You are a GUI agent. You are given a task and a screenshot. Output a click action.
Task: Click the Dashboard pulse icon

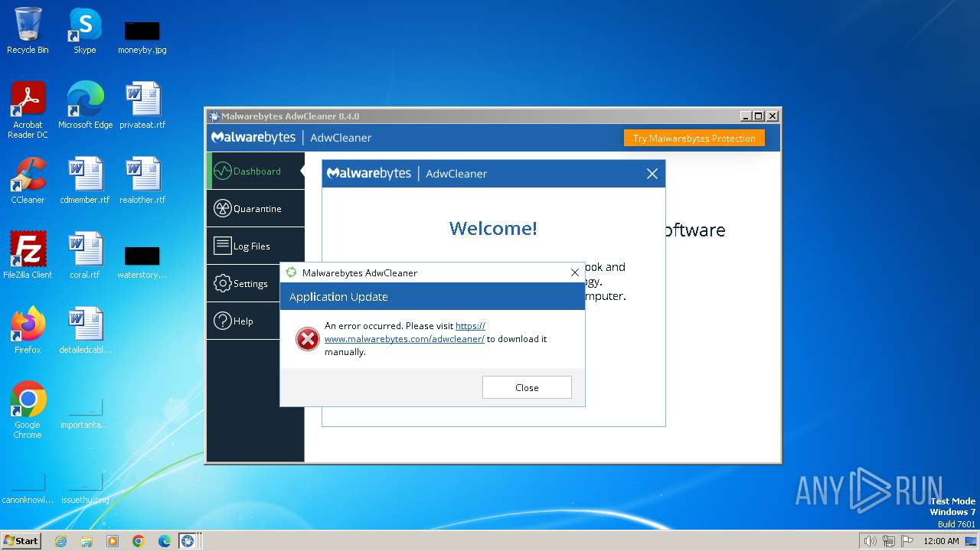222,171
